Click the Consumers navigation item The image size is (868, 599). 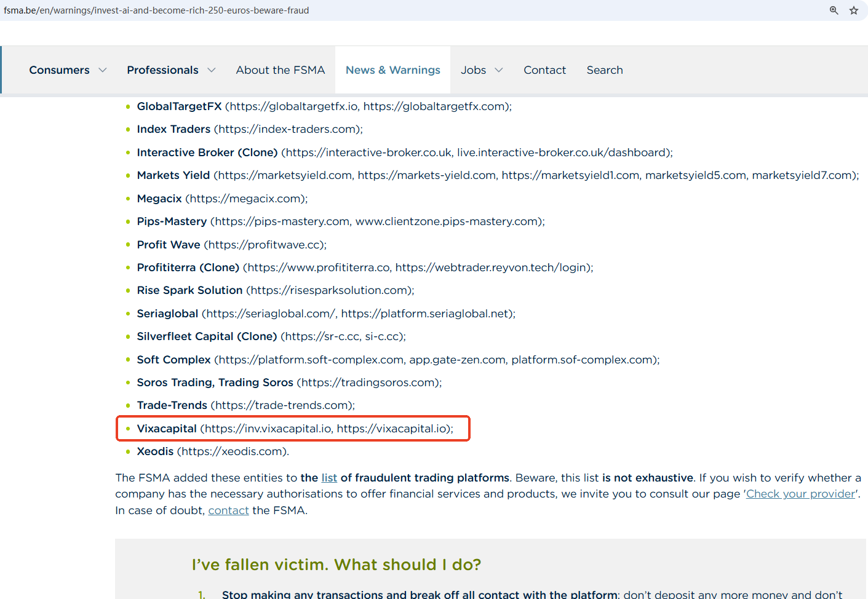[59, 70]
